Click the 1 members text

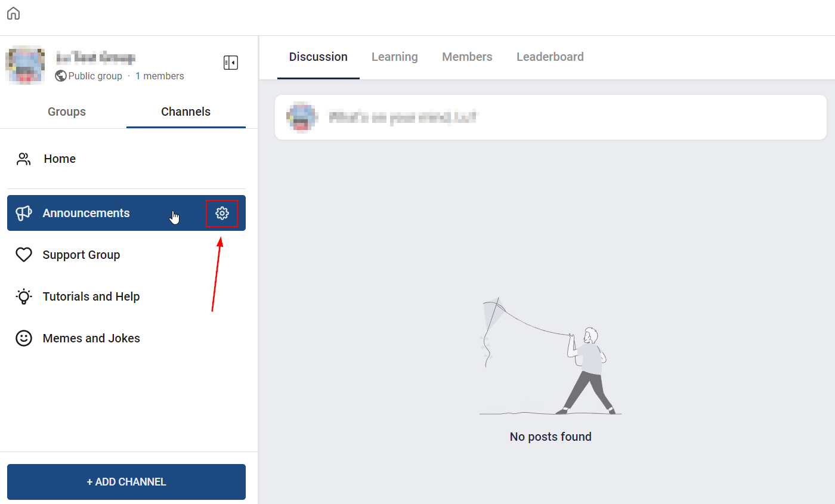(x=159, y=76)
